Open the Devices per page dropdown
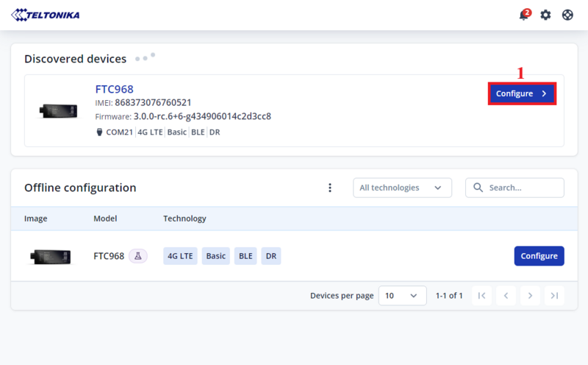Viewport: 588px width, 365px height. 402,296
